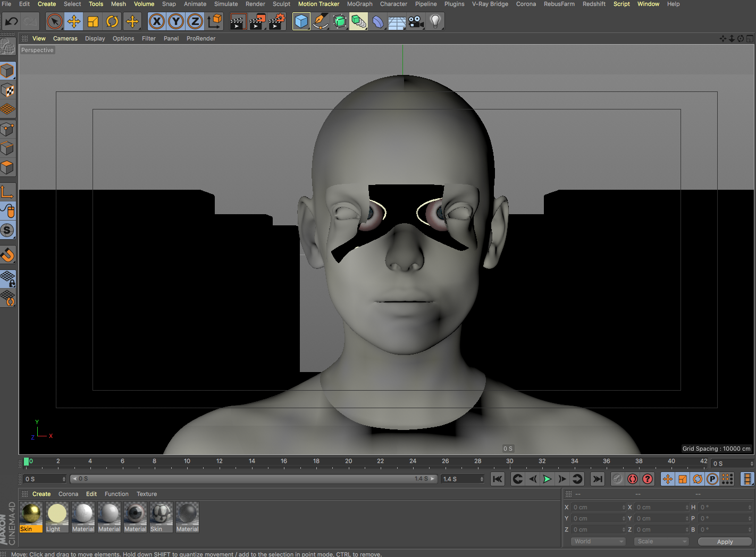Open Edit Render Settings clapboard with gear
This screenshot has width=756, height=557.
click(276, 21)
